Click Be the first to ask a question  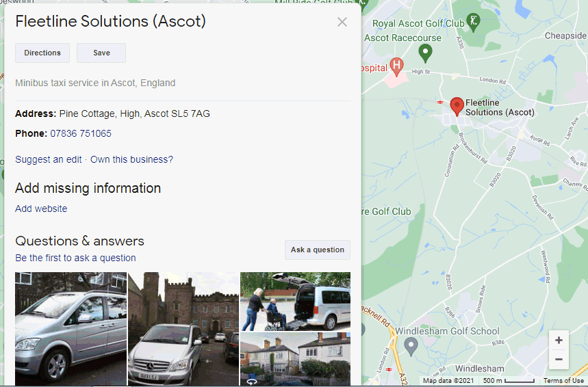75,258
